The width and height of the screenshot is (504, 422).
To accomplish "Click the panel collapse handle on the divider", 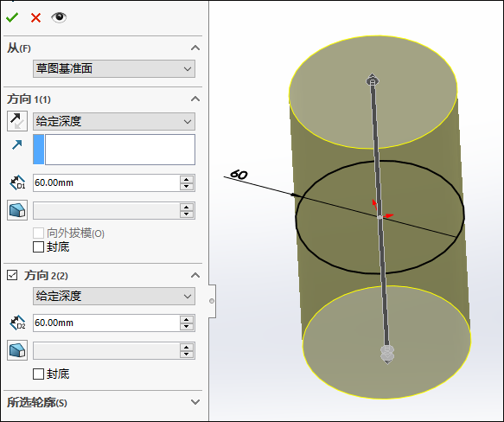I will [212, 301].
